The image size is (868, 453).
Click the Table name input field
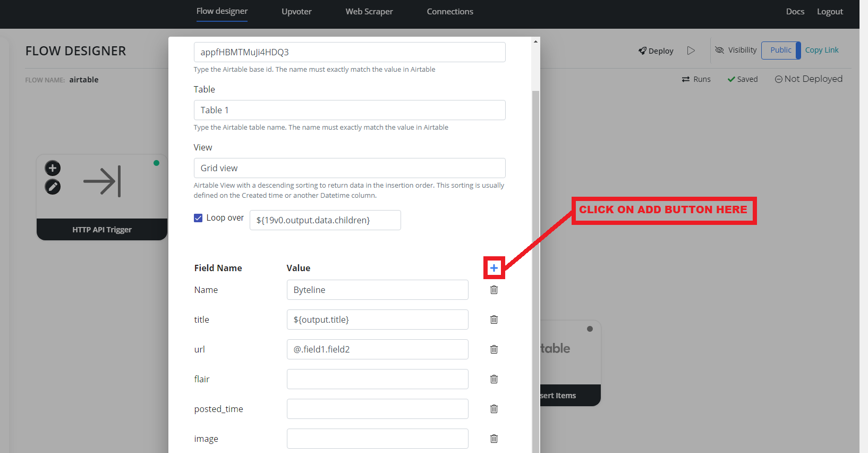click(x=350, y=110)
